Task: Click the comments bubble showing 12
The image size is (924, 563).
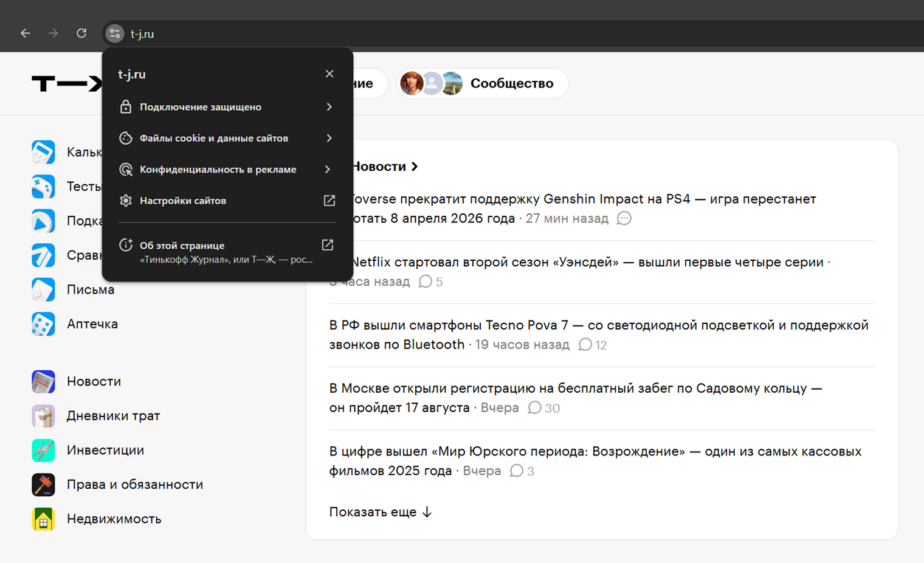Action: click(593, 345)
